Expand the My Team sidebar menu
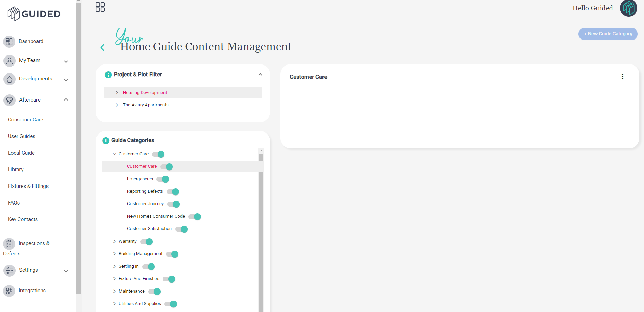 pos(66,62)
